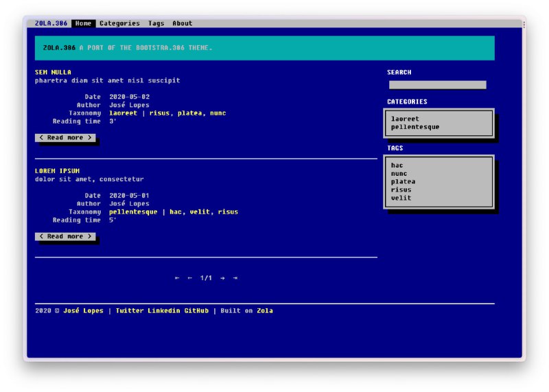Open velit in Tags sidebar box
This screenshot has height=392, width=549.
tap(401, 198)
